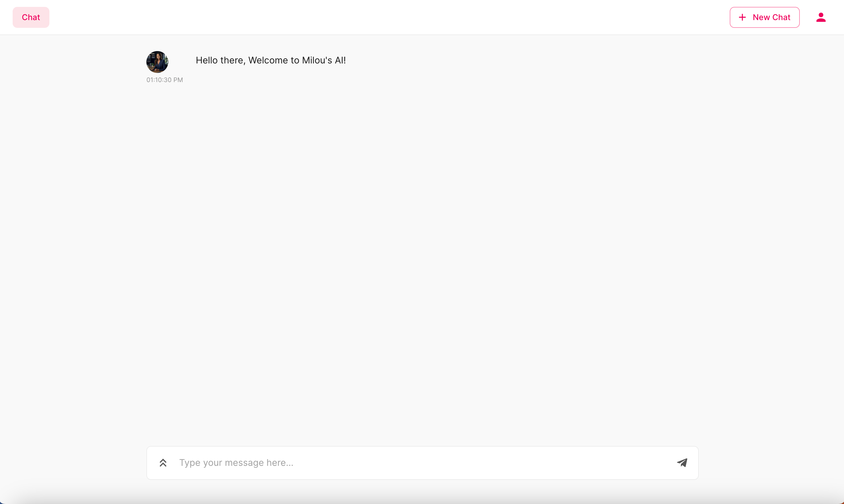
Task: Focus the Type your message here field
Action: [421, 463]
